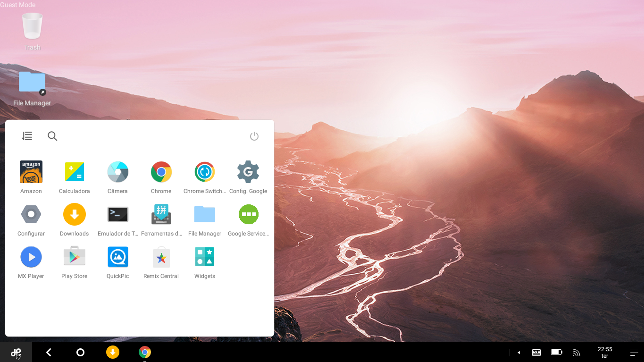
Task: Open File Manager in the app menu
Action: tap(205, 219)
